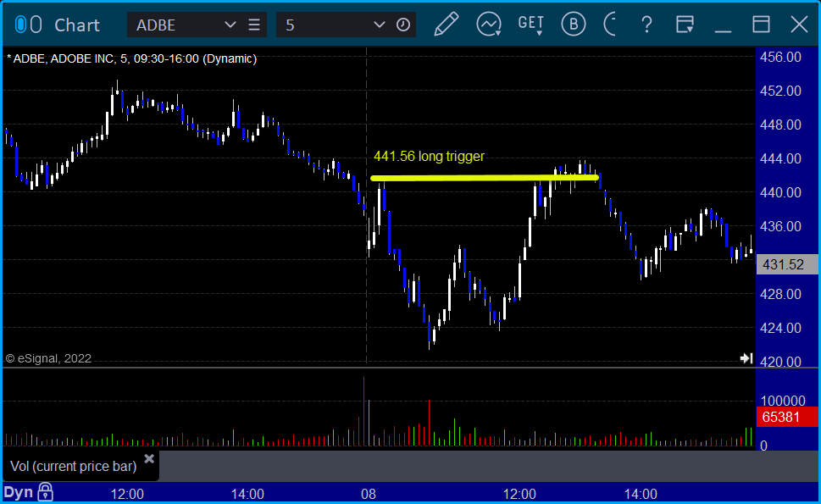This screenshot has width=821, height=504.
Task: Click the 428.00 price axis label
Action: pos(780,294)
